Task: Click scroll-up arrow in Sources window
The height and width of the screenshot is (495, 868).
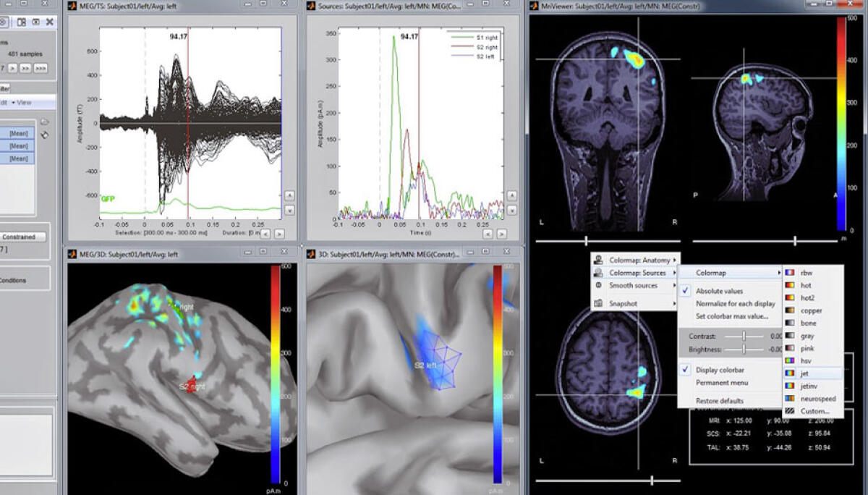Action: coord(512,195)
